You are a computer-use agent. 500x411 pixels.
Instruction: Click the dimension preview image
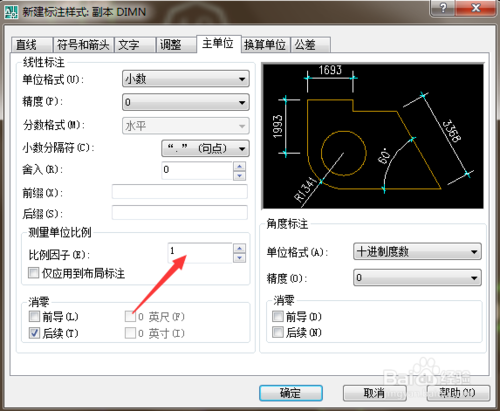(x=373, y=136)
